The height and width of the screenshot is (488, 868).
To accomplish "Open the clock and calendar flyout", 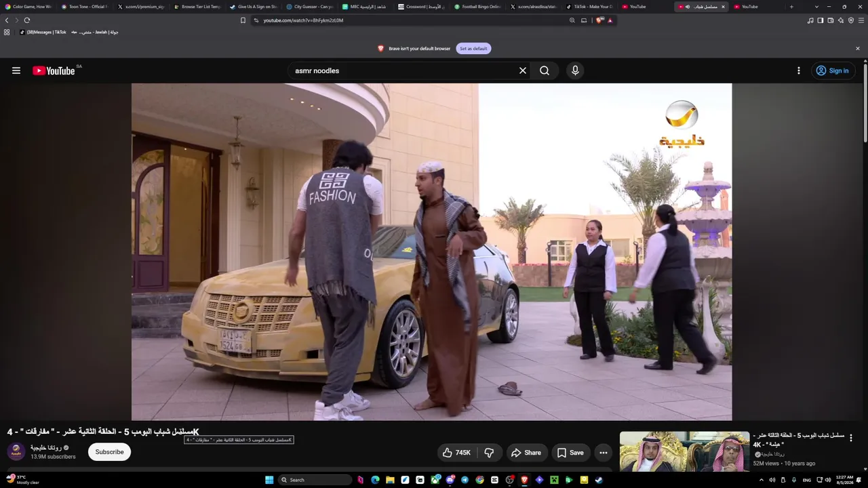I will tap(844, 480).
